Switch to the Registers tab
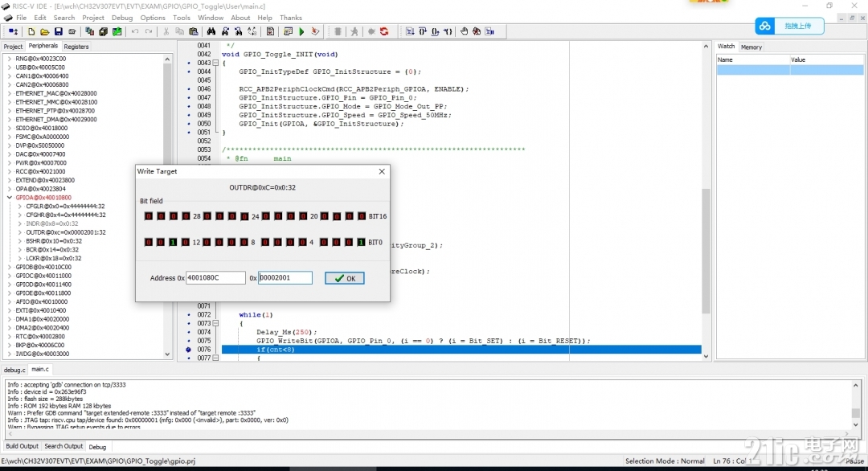This screenshot has width=868, height=471. [x=76, y=47]
